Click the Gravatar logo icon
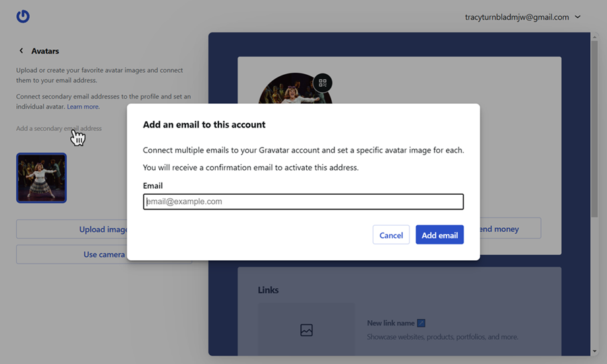The height and width of the screenshot is (364, 607). click(23, 17)
